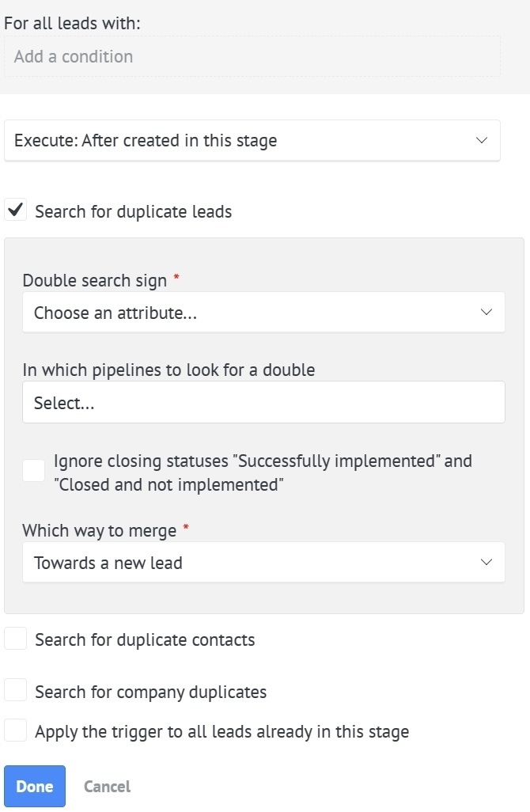Click the Cancel link

(x=107, y=787)
